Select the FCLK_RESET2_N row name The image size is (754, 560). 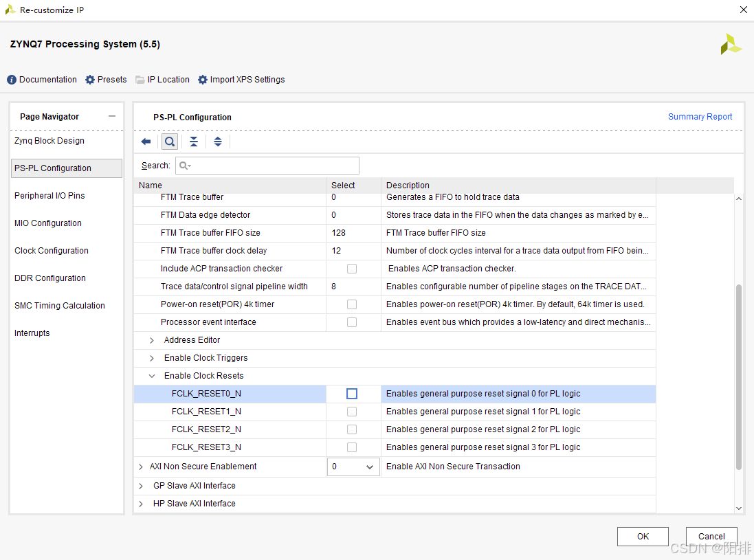click(206, 429)
